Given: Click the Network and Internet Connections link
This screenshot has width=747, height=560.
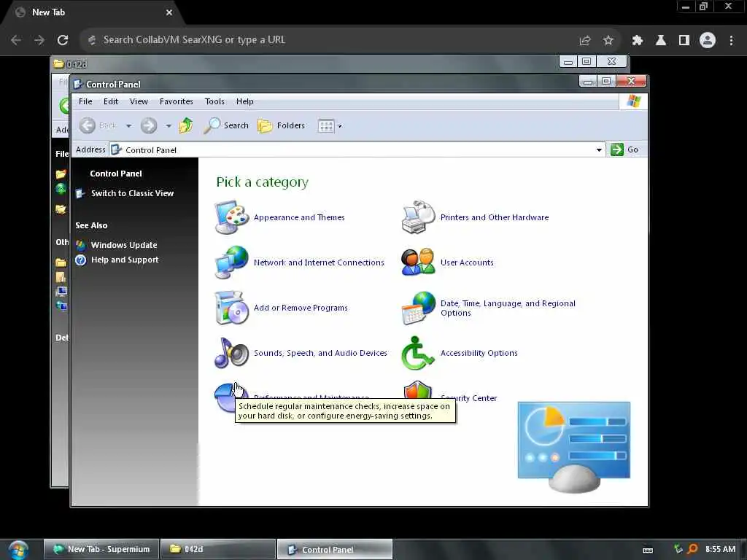Looking at the screenshot, I should tap(319, 262).
